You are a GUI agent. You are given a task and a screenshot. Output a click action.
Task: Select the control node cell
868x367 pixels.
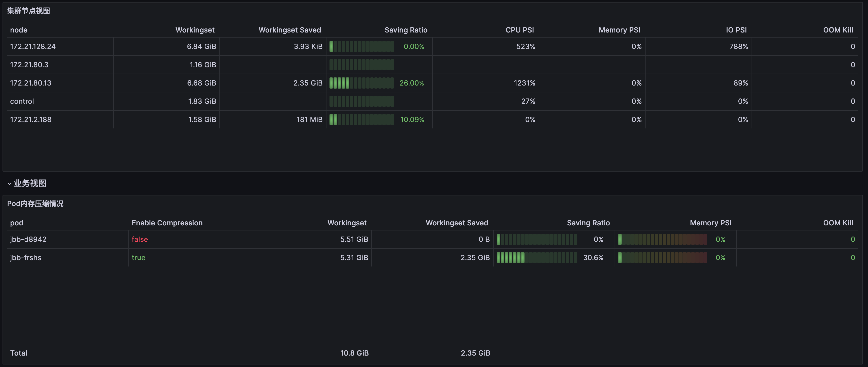tap(22, 101)
